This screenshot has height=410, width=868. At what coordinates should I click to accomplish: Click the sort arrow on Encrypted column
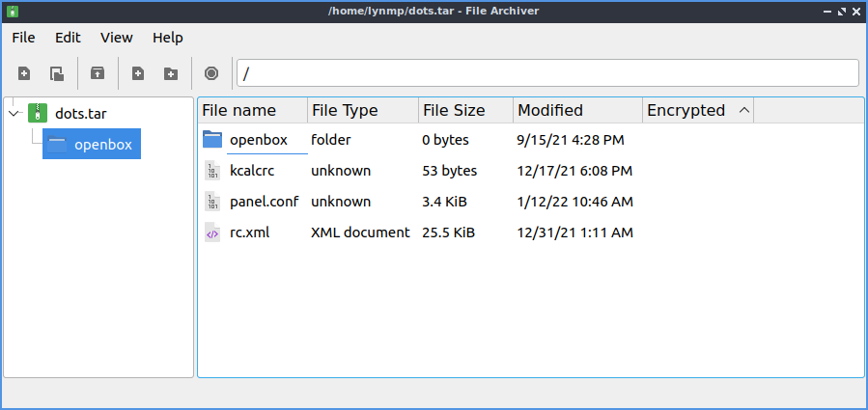click(743, 110)
